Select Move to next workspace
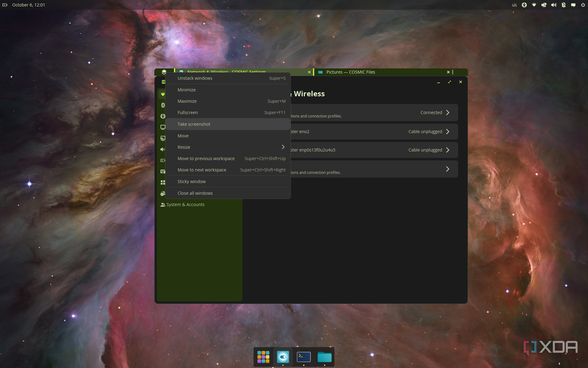 [228, 170]
